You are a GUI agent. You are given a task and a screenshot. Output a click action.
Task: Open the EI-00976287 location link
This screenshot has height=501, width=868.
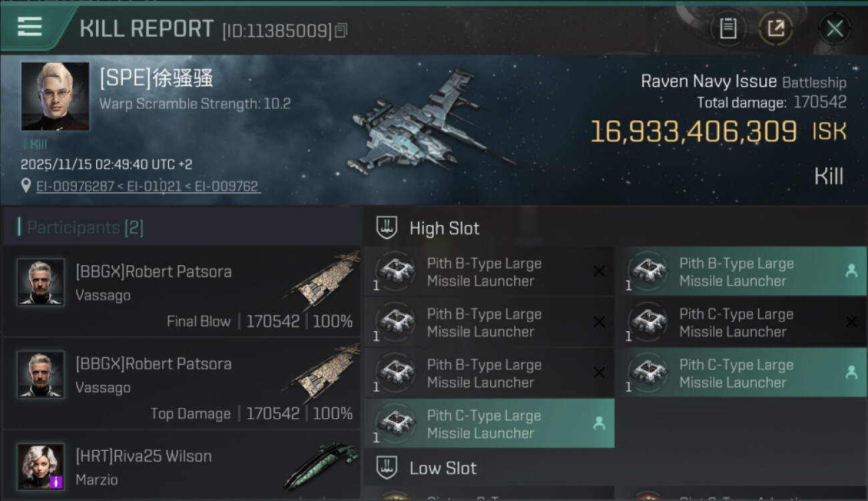coord(75,186)
